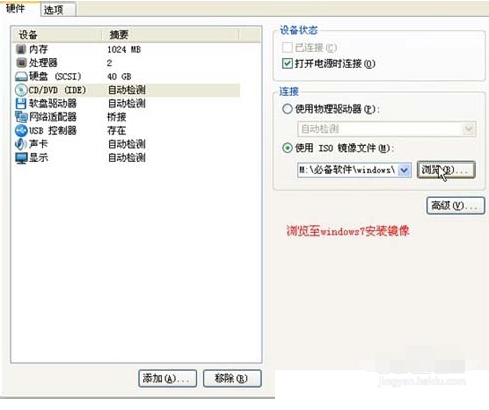This screenshot has height=410, width=489.
Task: Open the 高级 advanced settings button
Action: coord(455,205)
